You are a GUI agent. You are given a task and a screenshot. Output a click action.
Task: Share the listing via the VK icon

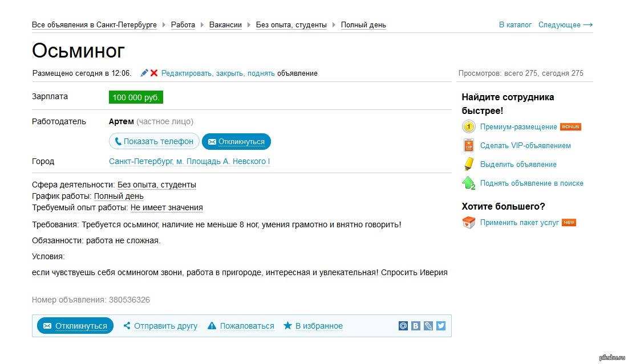(416, 326)
